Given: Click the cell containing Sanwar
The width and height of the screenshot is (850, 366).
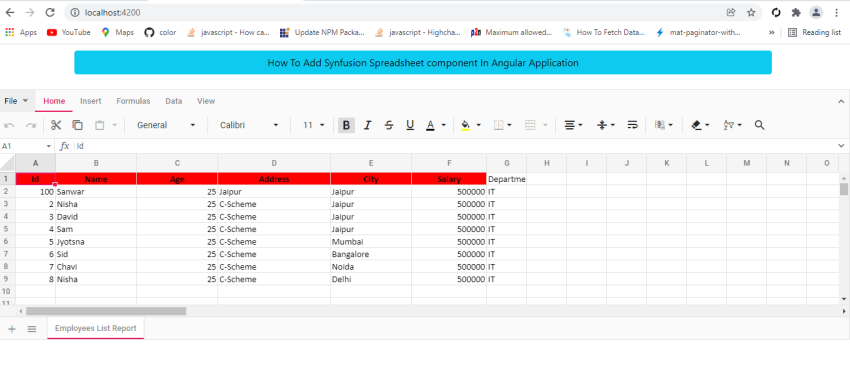Looking at the screenshot, I should tap(96, 191).
